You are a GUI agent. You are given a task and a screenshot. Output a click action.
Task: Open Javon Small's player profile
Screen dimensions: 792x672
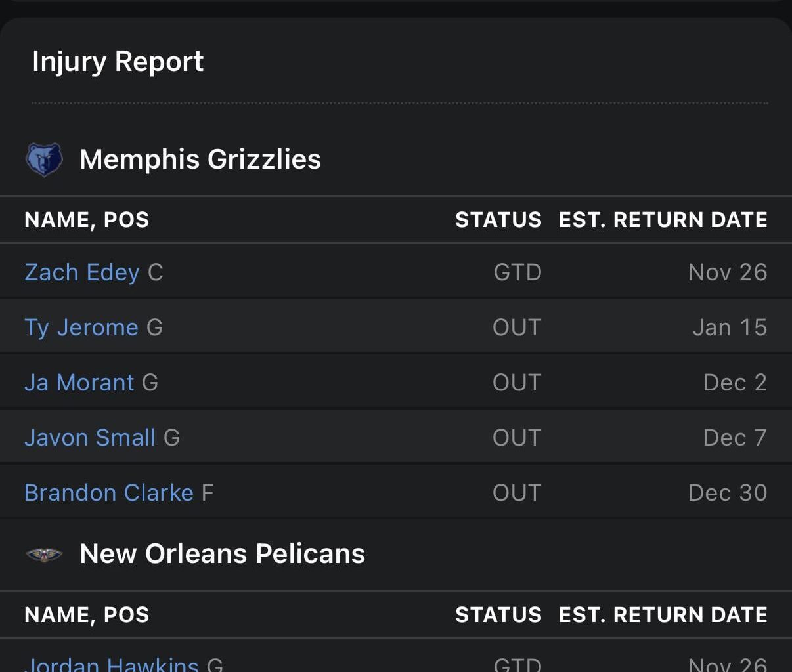tap(89, 437)
